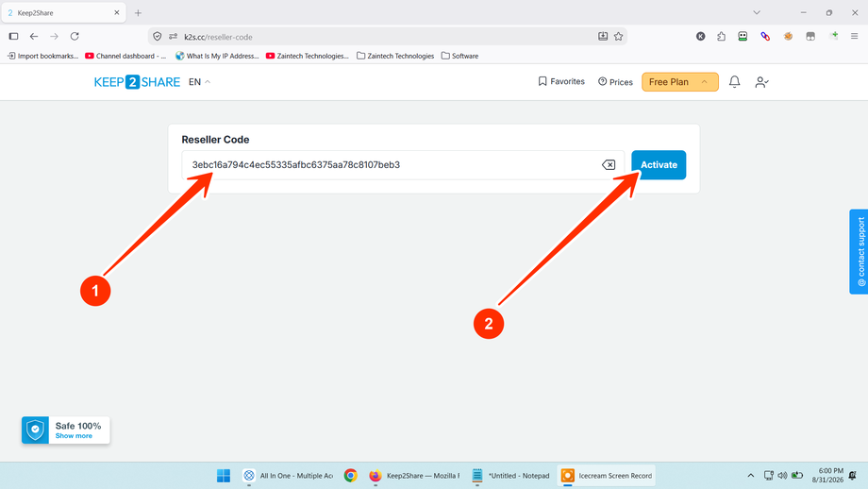The image size is (868, 489).
Task: Reload the page in browser
Action: 75,37
